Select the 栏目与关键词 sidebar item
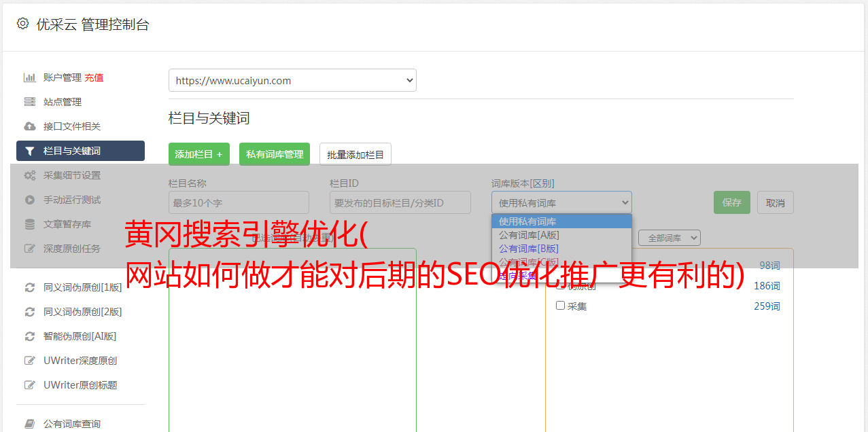Screen dimensions: 868x432 [80, 151]
